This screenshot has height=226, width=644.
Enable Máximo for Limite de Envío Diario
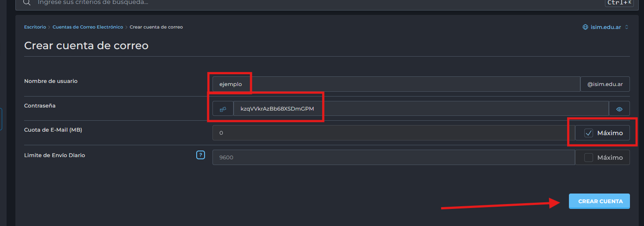coord(589,158)
